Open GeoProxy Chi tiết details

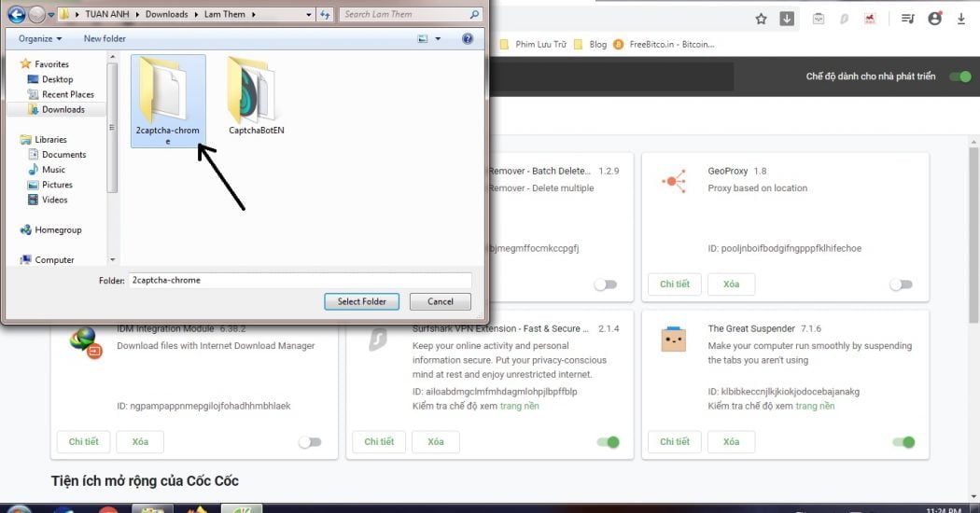pos(675,284)
